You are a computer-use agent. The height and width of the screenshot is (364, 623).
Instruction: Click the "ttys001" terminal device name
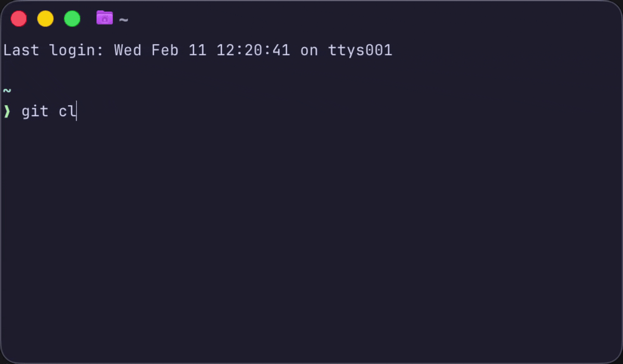[360, 50]
